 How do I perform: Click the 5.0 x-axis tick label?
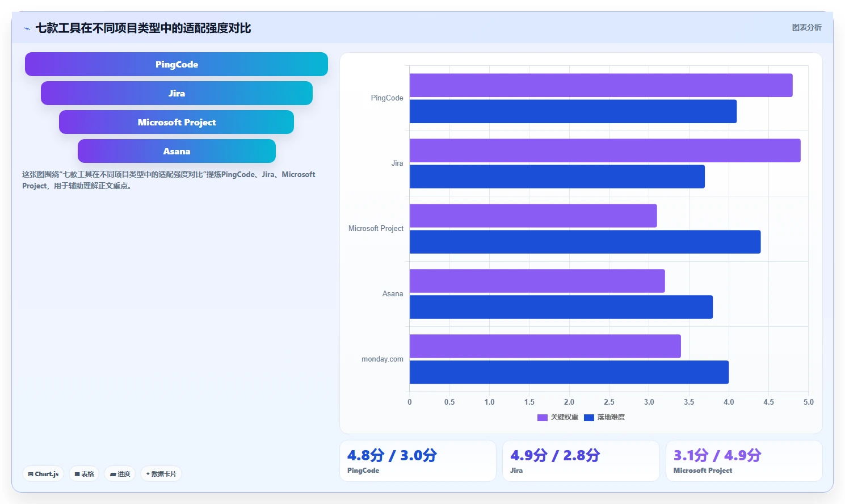point(808,402)
